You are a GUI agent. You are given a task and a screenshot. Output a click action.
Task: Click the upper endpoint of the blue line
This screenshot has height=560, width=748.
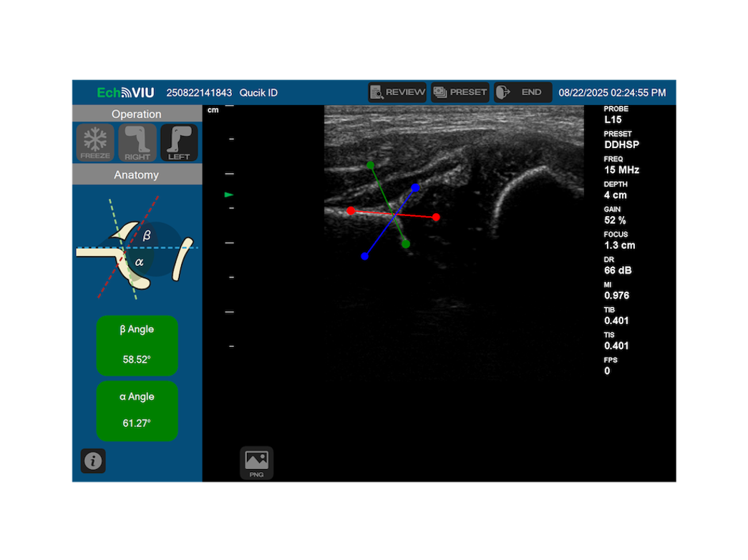pos(415,188)
